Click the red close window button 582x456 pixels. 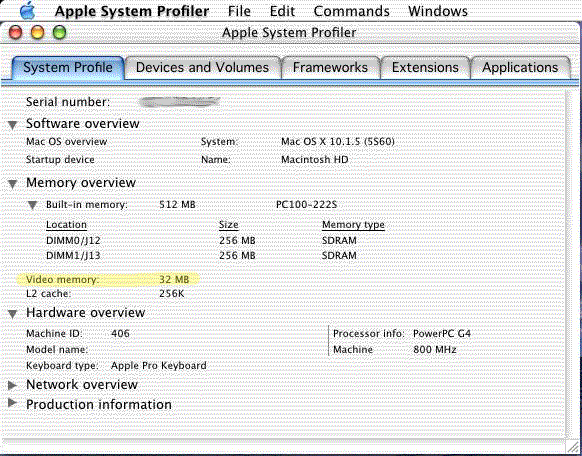click(x=16, y=33)
